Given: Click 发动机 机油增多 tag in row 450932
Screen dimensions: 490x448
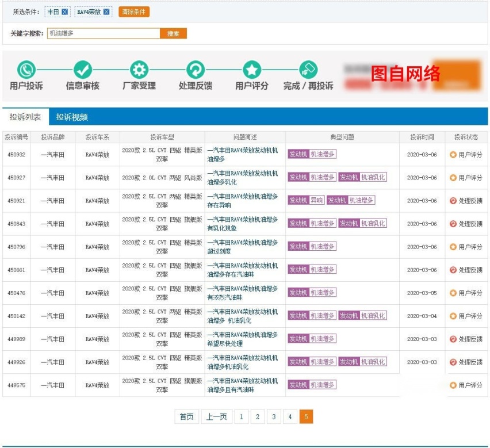Looking at the screenshot, I should [312, 154].
